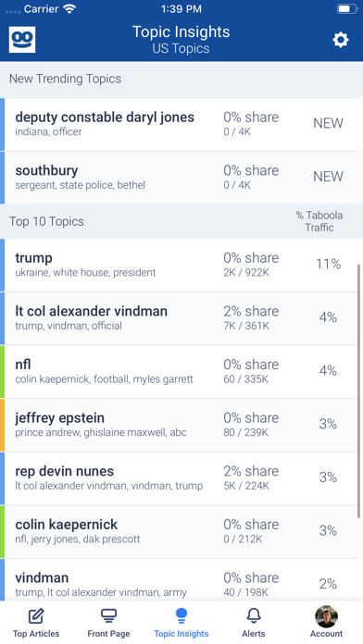Tap orange color bar beside jeffrey epstein
Screen dimensions: 363x644
point(2,425)
